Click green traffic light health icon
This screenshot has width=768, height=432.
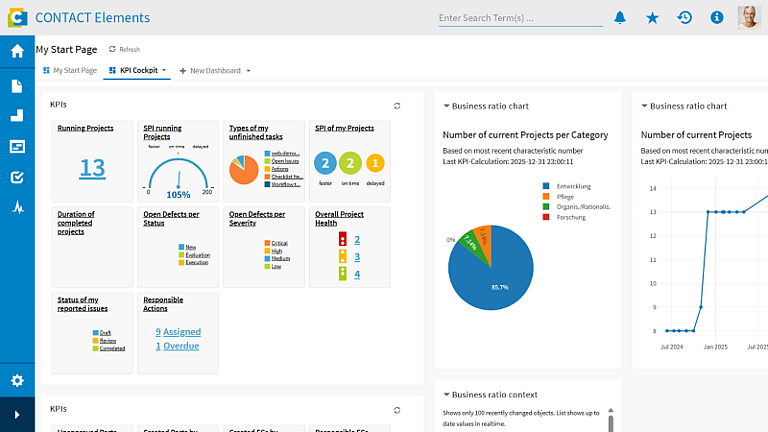pyautogui.click(x=343, y=273)
